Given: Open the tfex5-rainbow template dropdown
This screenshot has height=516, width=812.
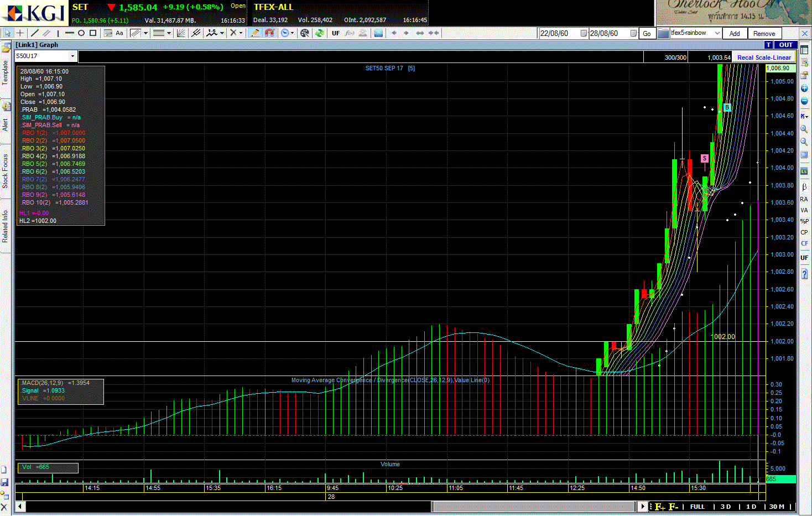Looking at the screenshot, I should tap(717, 33).
